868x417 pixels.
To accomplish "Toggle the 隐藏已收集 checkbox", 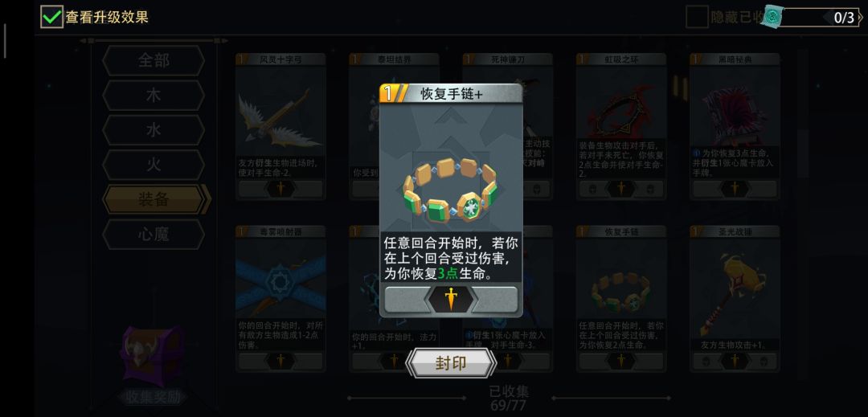I will click(x=696, y=17).
